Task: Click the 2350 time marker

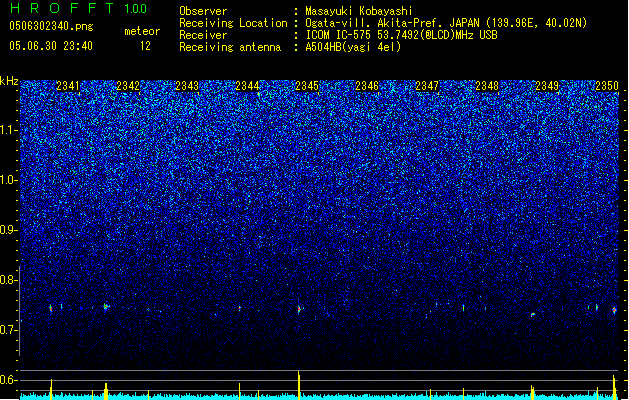Action: [x=607, y=86]
